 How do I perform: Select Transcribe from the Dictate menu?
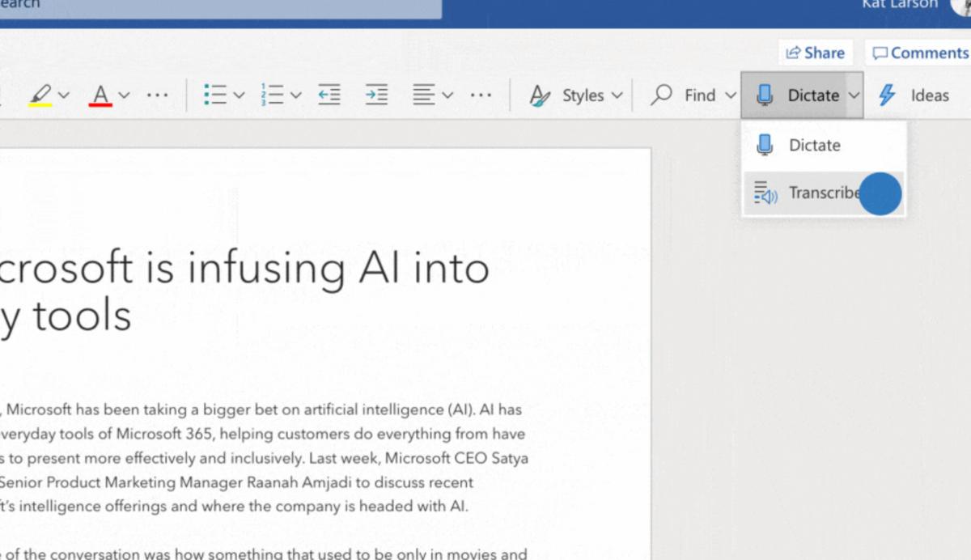click(x=823, y=193)
